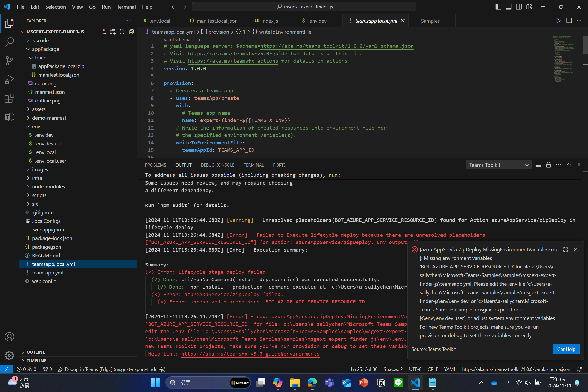Toggle the secondary side bar
Viewport: 588px width, 392px height.
tap(519, 7)
